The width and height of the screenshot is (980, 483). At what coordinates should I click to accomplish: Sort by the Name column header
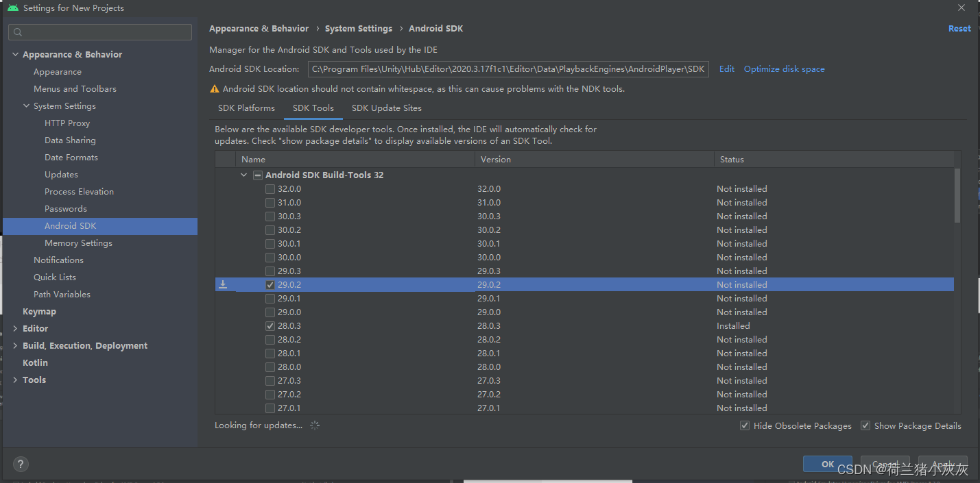tap(355, 159)
